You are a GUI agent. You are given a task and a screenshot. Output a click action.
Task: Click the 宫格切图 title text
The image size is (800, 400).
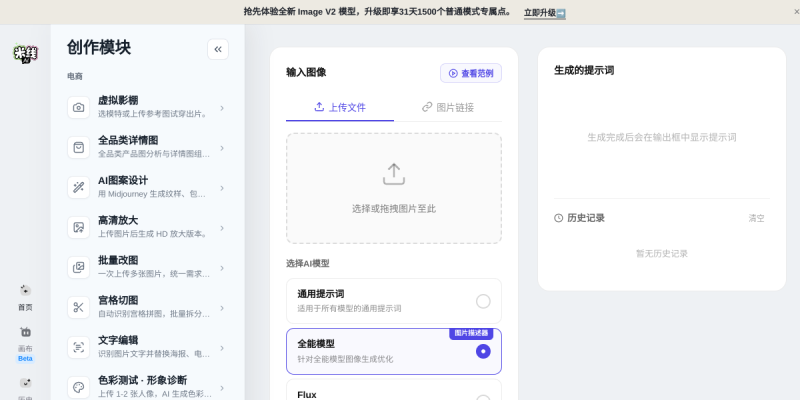point(118,300)
